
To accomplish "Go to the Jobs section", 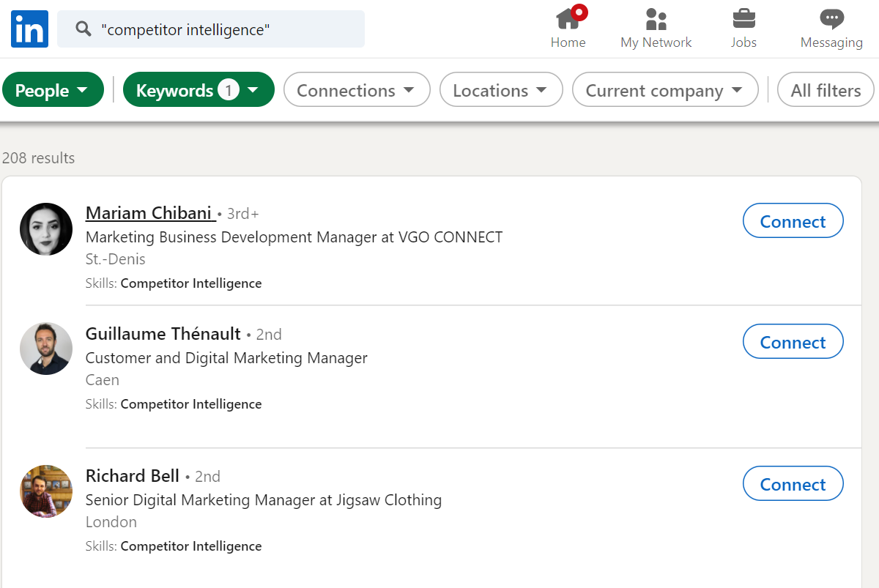I will tap(743, 28).
